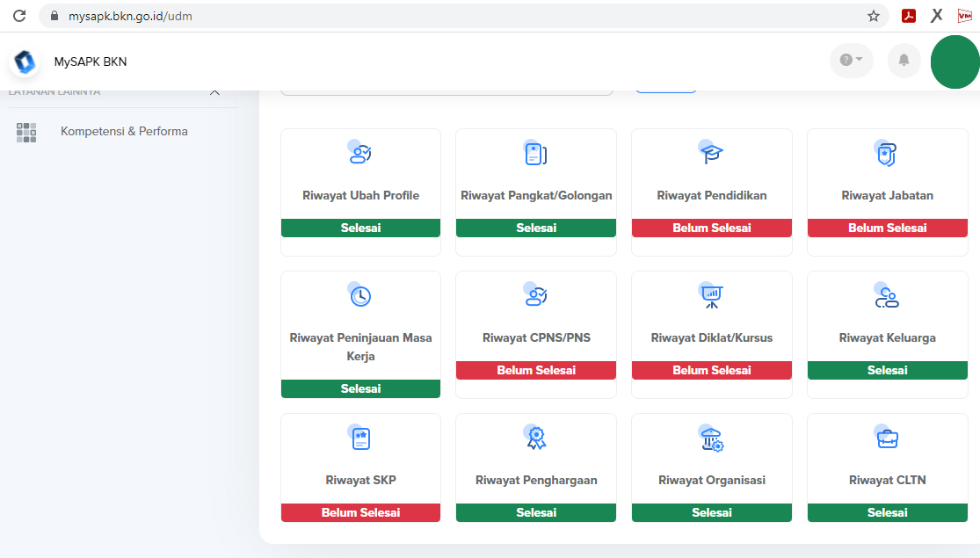980x558 pixels.
Task: Click the X extension icon in browser toolbar
Action: pos(936,16)
